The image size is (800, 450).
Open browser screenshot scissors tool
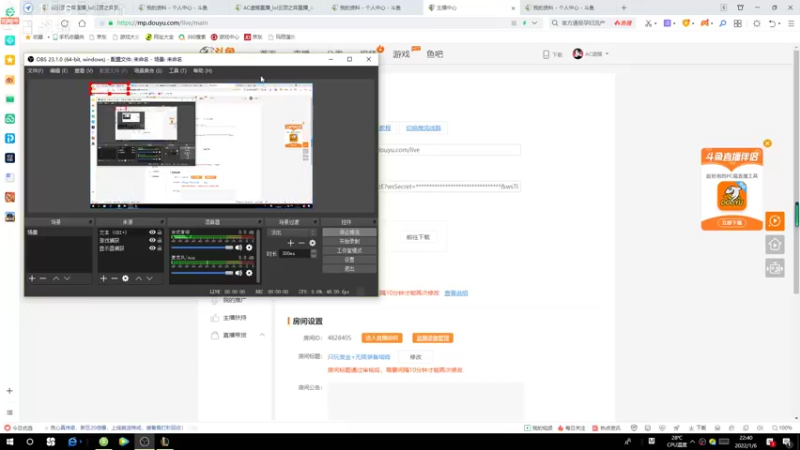click(648, 23)
